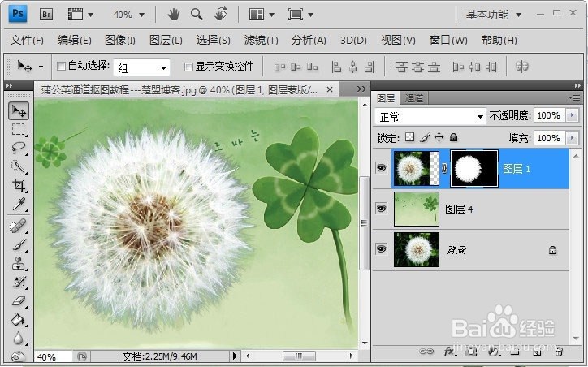Screen dimensions: 588x367
Task: Switch to the 通道 tab
Action: coord(414,98)
